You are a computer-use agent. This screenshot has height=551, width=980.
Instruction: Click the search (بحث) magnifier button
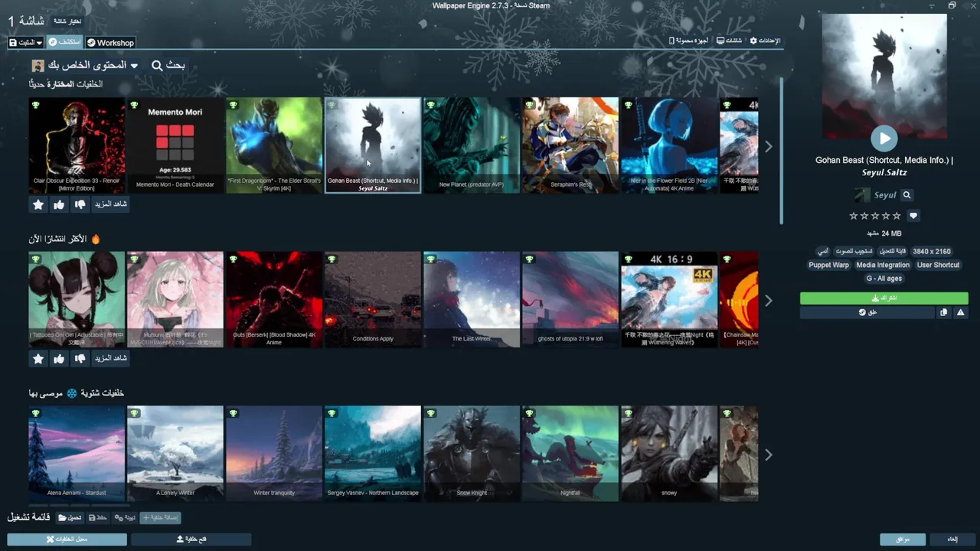(168, 66)
